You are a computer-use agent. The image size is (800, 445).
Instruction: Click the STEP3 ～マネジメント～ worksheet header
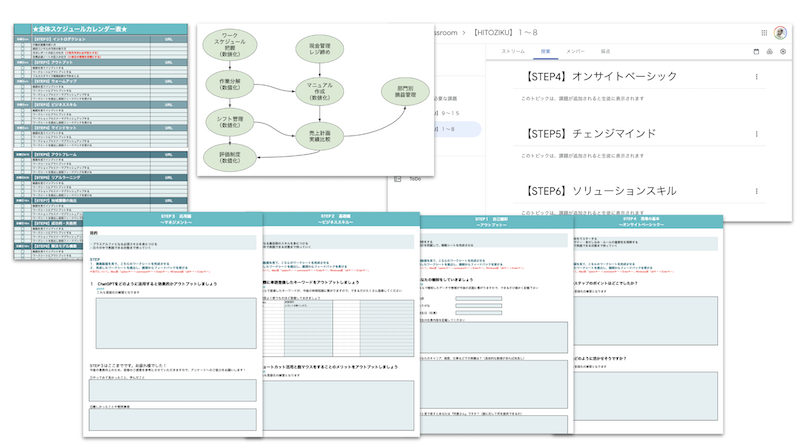coord(173,219)
